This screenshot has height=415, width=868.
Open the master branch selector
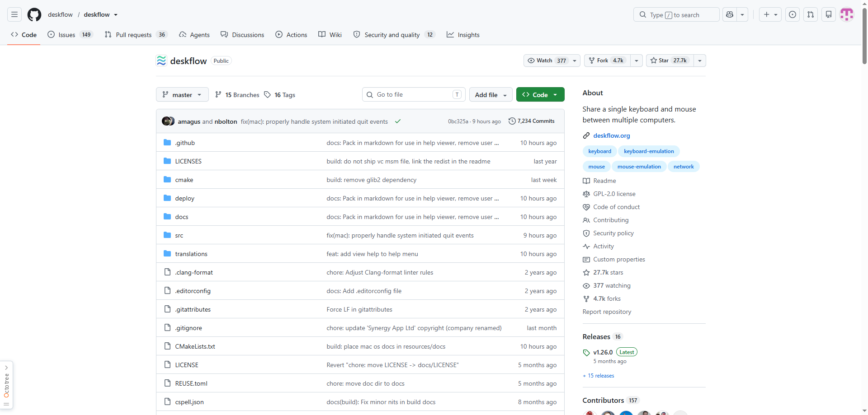(x=182, y=94)
